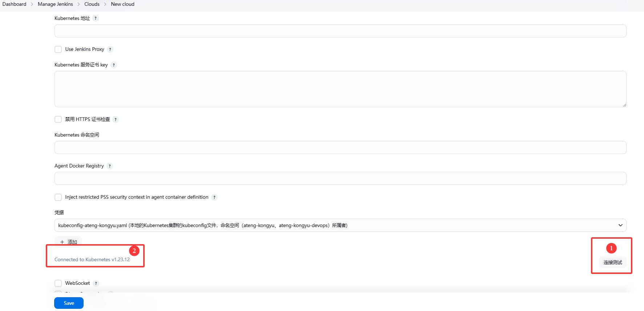The height and width of the screenshot is (311, 644).
Task: Click help icon for Inject restricted PSS
Action: 214,197
